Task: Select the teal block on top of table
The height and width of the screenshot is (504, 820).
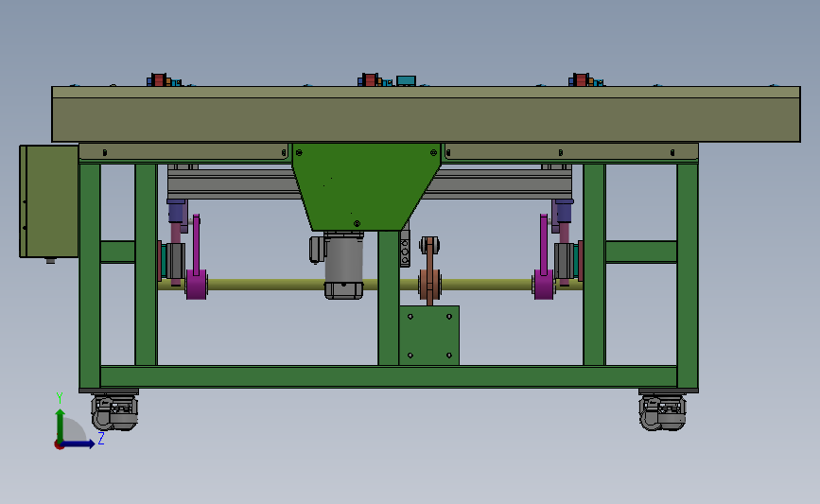Action: tap(406, 80)
